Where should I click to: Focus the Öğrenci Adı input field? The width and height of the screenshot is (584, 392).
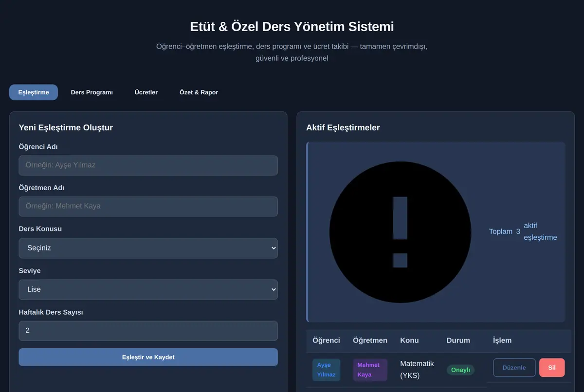[148, 165]
